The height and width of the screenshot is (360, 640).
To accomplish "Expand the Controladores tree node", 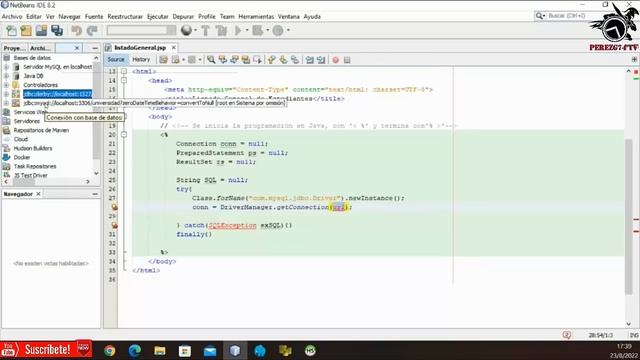I will click(7, 85).
